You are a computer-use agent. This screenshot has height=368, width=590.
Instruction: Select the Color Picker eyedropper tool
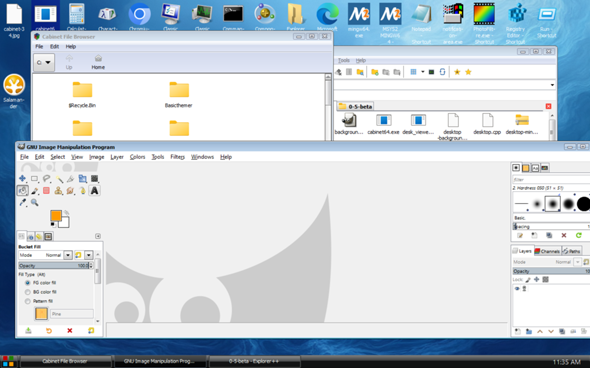[x=23, y=203]
